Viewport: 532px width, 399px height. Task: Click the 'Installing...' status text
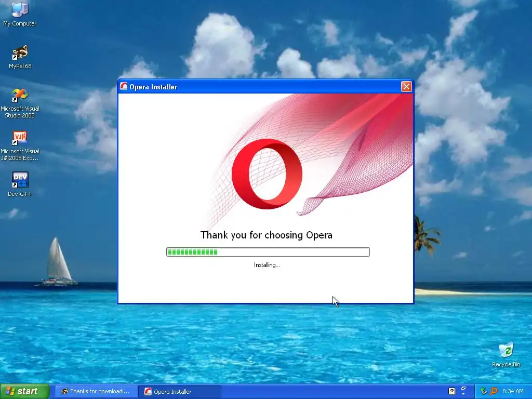click(x=267, y=265)
